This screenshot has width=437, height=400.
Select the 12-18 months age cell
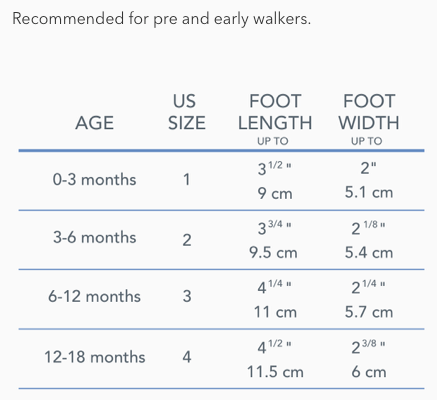tap(94, 357)
